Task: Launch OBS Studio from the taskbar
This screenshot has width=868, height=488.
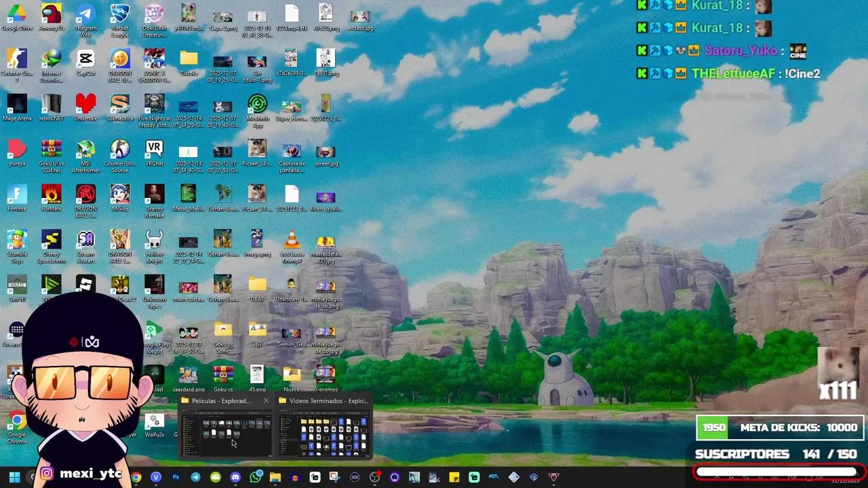Action: tap(375, 478)
